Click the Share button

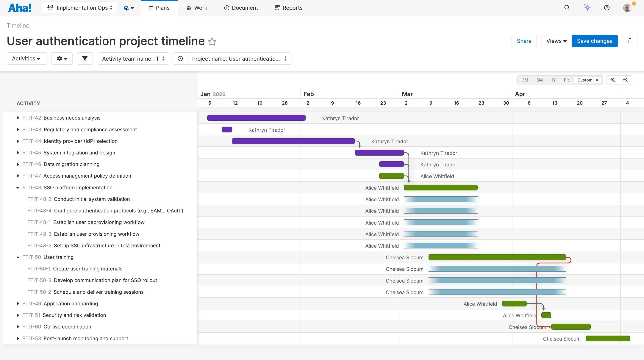pyautogui.click(x=524, y=41)
